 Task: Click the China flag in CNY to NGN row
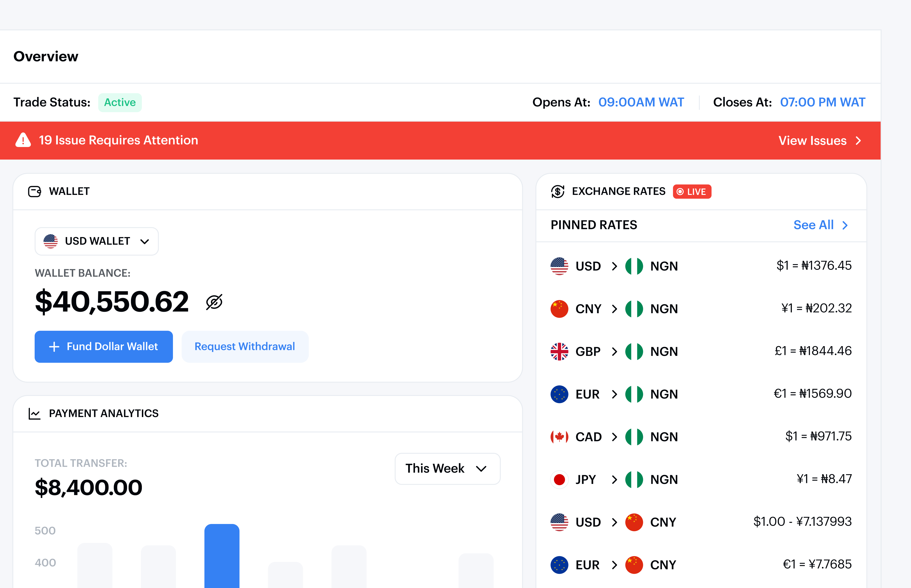pos(559,309)
